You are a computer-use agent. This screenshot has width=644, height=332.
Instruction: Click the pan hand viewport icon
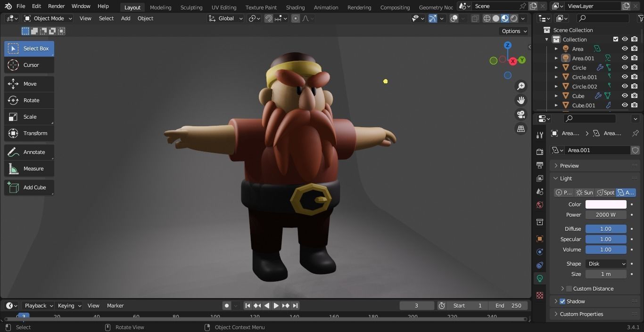pyautogui.click(x=521, y=100)
